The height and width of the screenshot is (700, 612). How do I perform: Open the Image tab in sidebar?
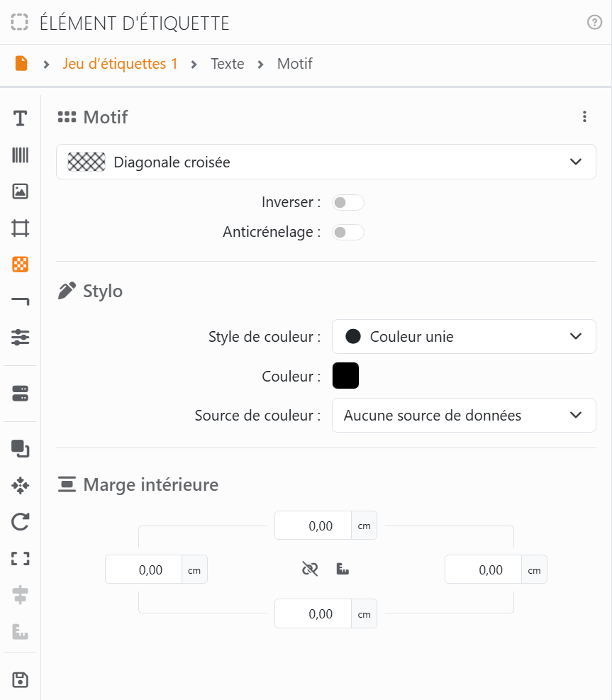20,191
